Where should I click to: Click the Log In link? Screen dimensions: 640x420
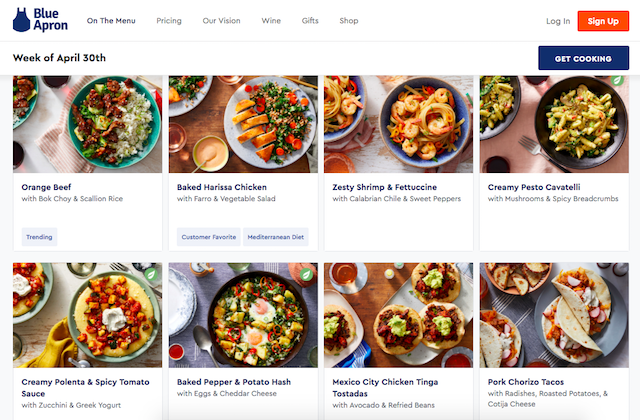[558, 21]
